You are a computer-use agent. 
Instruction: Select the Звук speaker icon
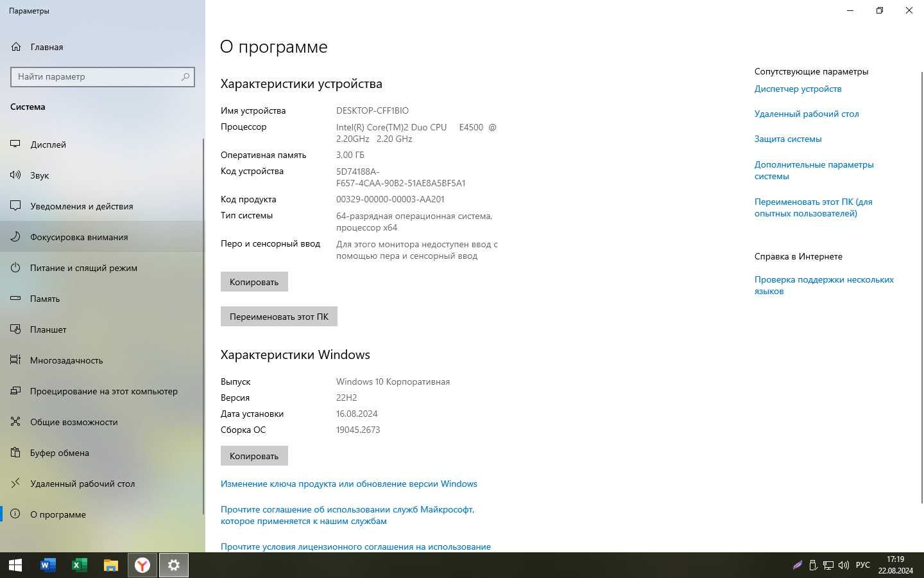(15, 175)
